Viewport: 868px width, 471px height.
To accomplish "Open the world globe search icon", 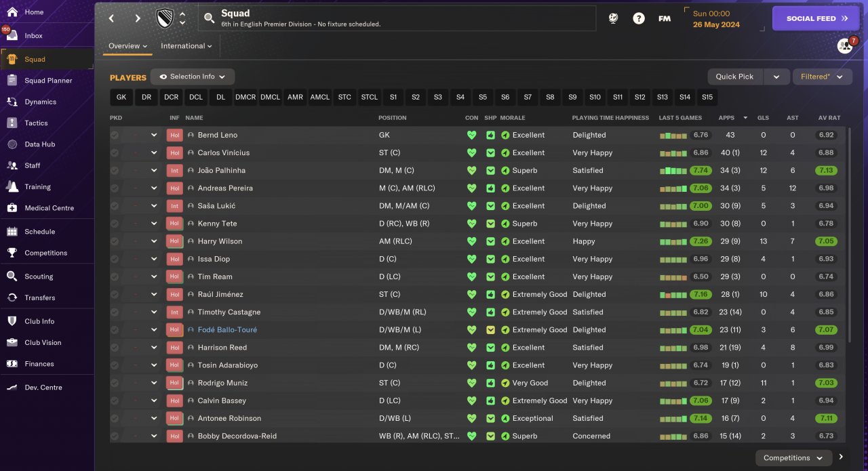I will (613, 18).
